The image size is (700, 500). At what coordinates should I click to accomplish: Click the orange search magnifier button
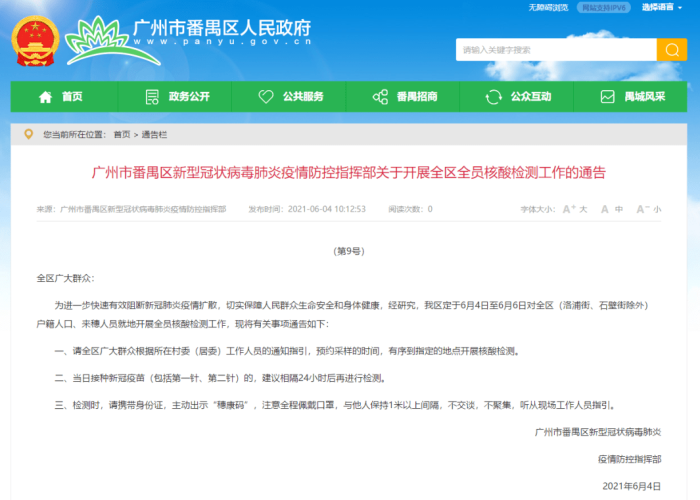(671, 50)
